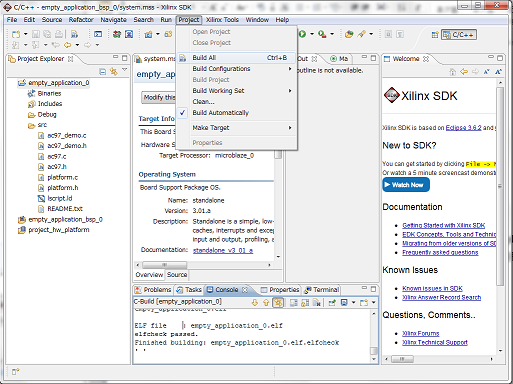Open the C/C++ perspective button
Image resolution: width=513 pixels, height=384 pixels.
pos(459,35)
